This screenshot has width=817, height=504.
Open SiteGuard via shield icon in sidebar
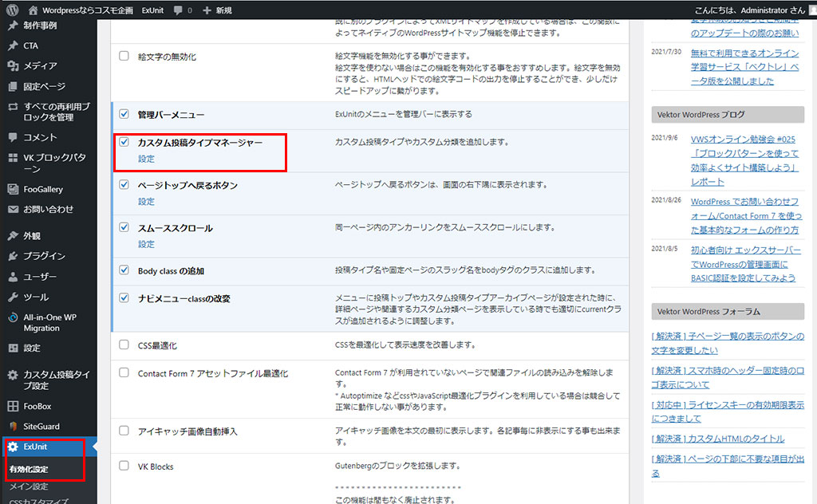click(13, 427)
